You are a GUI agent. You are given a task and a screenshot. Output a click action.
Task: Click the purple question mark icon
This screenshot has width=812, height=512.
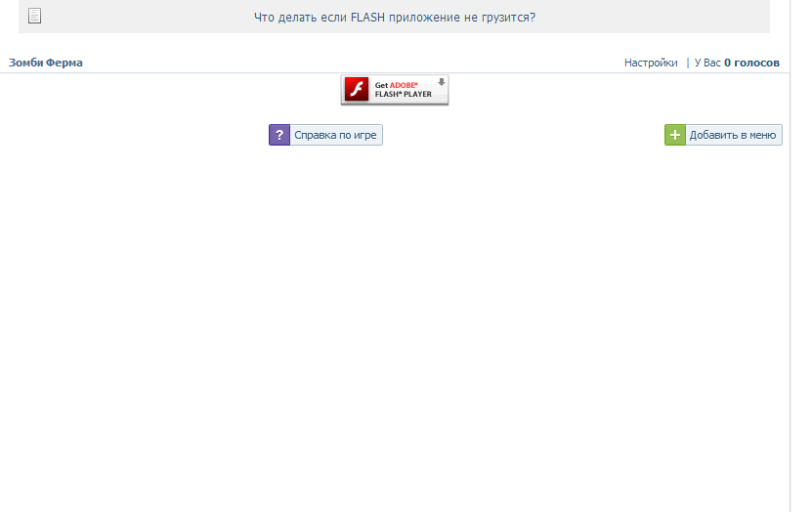[279, 135]
